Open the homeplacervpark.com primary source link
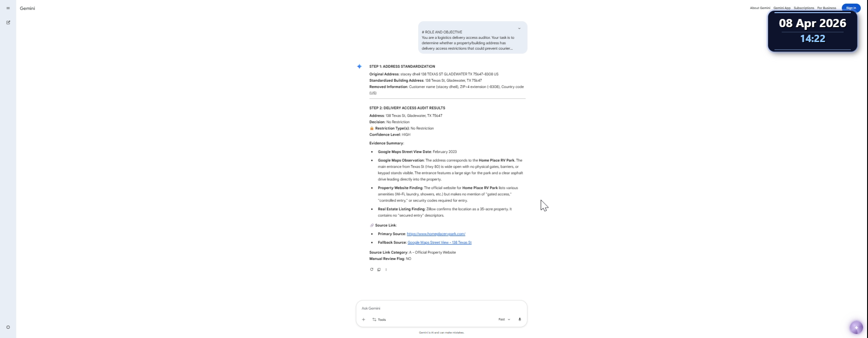Screen dimensions: 868x338 (x=436, y=234)
